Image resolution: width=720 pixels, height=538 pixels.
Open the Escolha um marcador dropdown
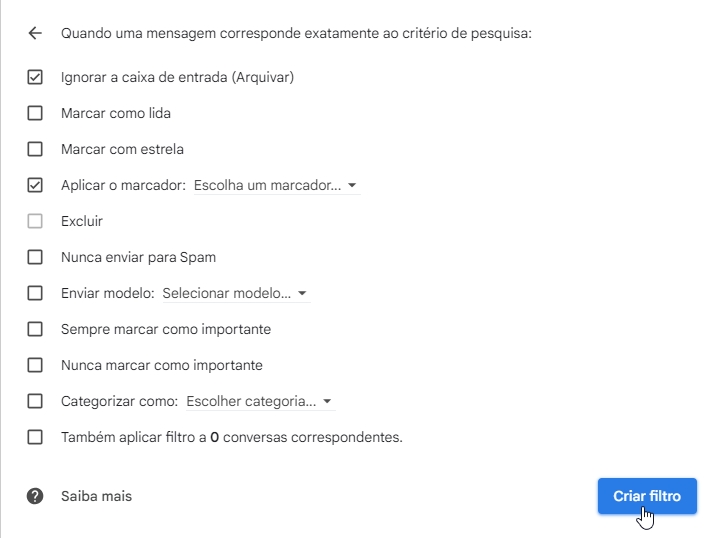[275, 185]
